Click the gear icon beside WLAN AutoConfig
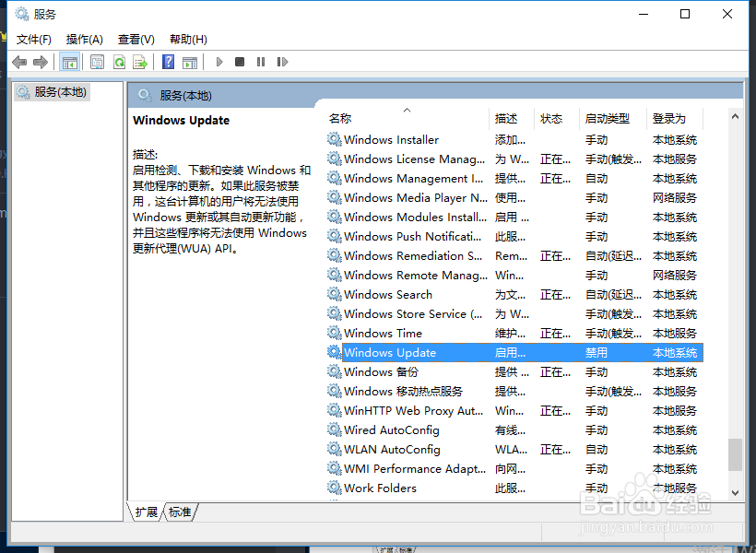This screenshot has width=756, height=553. tap(334, 449)
